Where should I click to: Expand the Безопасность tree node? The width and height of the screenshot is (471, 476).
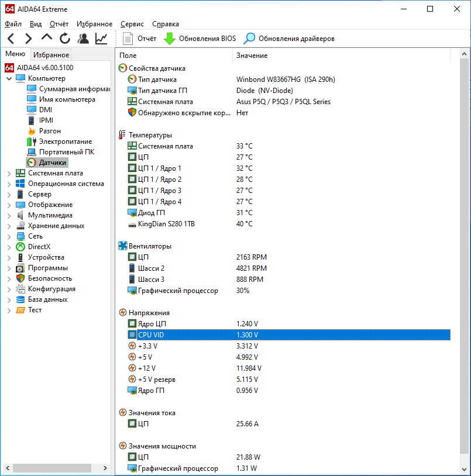click(x=9, y=279)
